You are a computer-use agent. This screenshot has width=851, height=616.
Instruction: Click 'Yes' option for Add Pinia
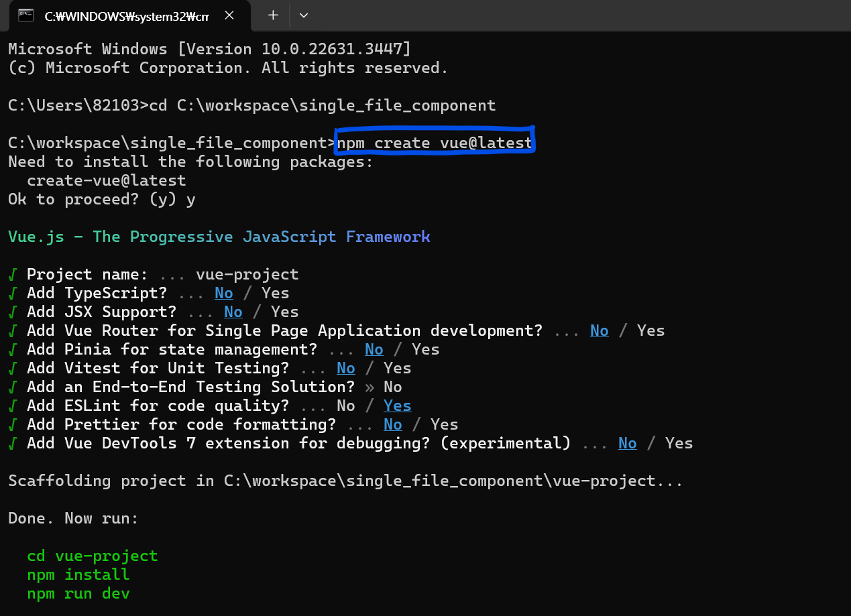pyautogui.click(x=426, y=349)
